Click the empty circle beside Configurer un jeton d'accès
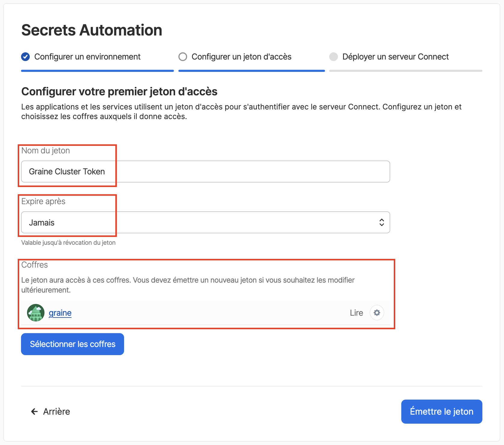Viewport: 504px width, 445px height. (x=183, y=57)
